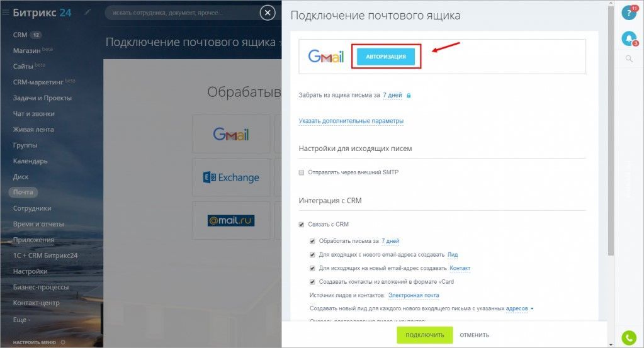Viewport: 644px width, 348px height.
Task: Change incoming entity type Лид dropdown
Action: (453, 255)
